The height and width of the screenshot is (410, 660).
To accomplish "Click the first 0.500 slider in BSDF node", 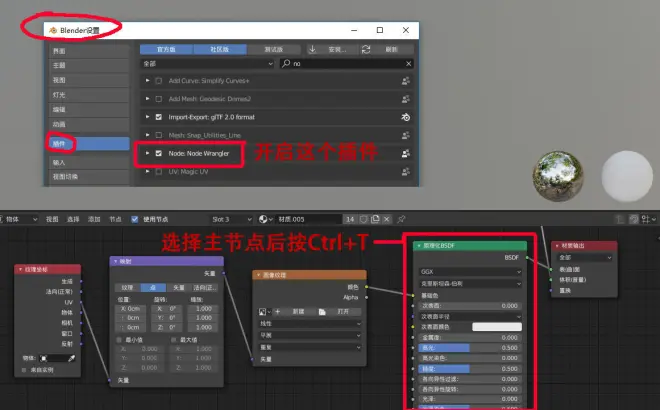I will 470,348.
